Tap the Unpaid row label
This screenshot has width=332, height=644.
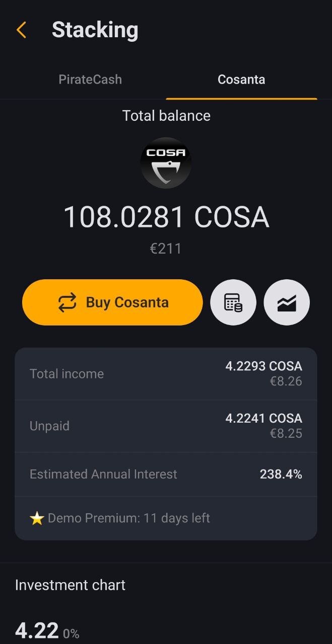coord(49,426)
